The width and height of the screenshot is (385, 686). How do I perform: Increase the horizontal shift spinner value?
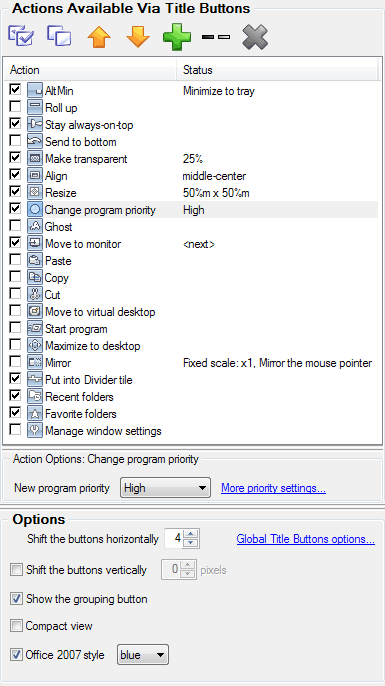click(x=191, y=534)
